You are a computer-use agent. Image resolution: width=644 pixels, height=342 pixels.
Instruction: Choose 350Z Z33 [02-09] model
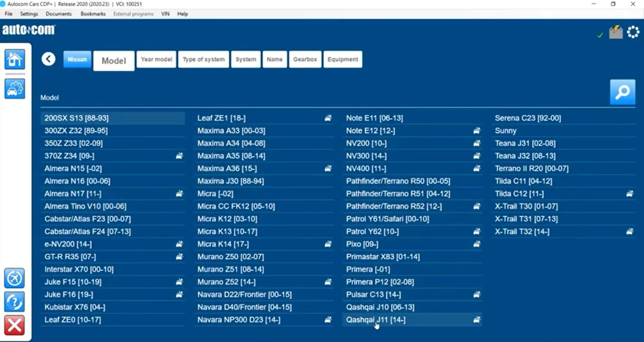[113, 143]
